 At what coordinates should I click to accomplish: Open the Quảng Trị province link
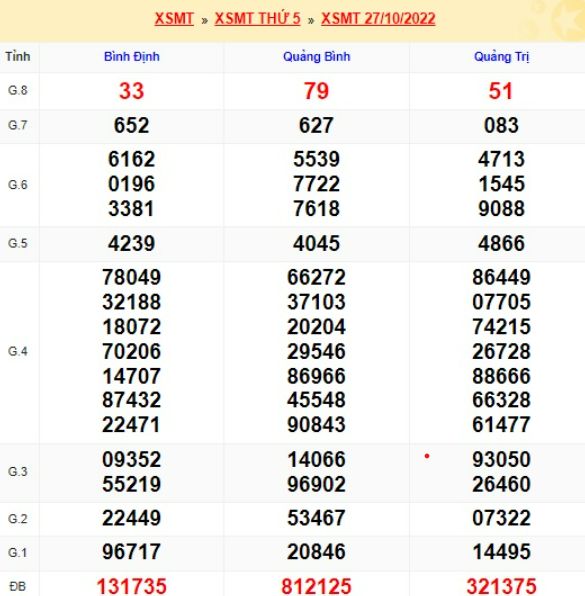(x=501, y=57)
